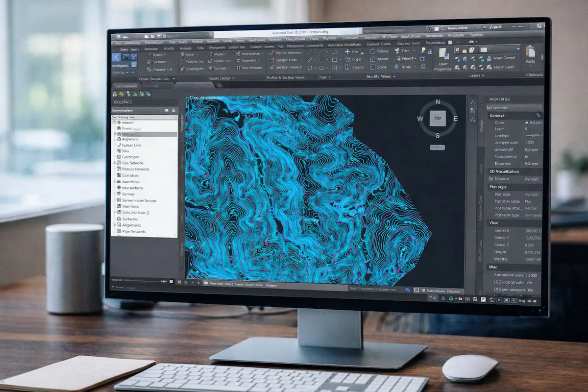Switch to the Annotate ribbon tab
Viewport: 588px width, 392px height.
tap(151, 49)
